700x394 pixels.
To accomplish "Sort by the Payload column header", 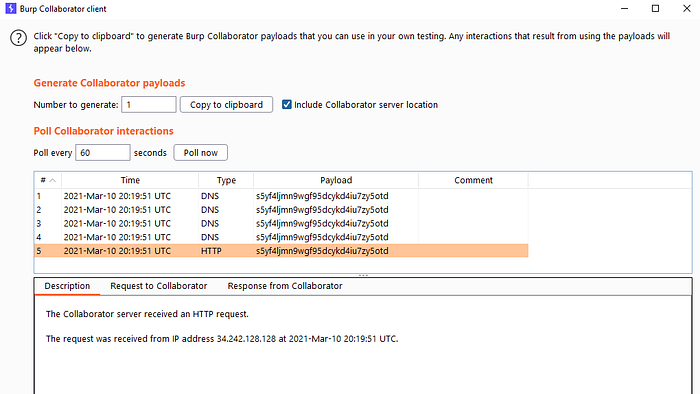I will click(x=336, y=180).
